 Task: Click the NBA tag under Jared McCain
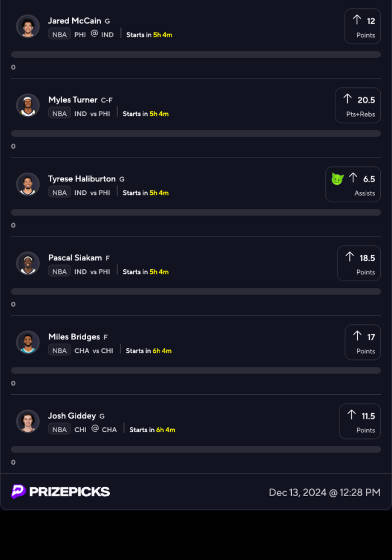[x=59, y=35]
